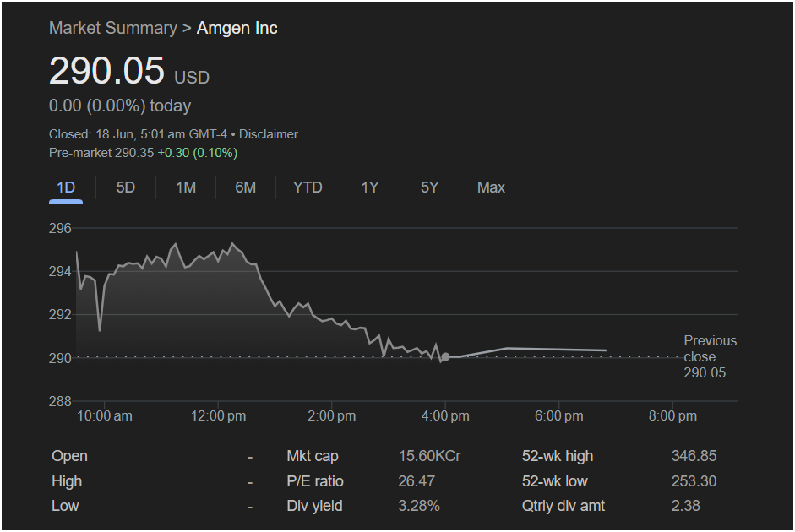Click the 52-wk high label
This screenshot has height=532, width=795.
point(558,456)
